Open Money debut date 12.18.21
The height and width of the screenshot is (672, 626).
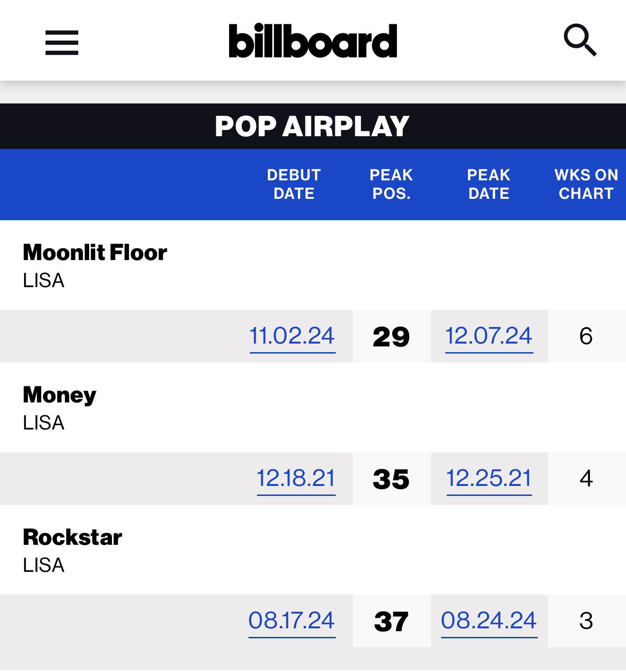click(x=296, y=479)
